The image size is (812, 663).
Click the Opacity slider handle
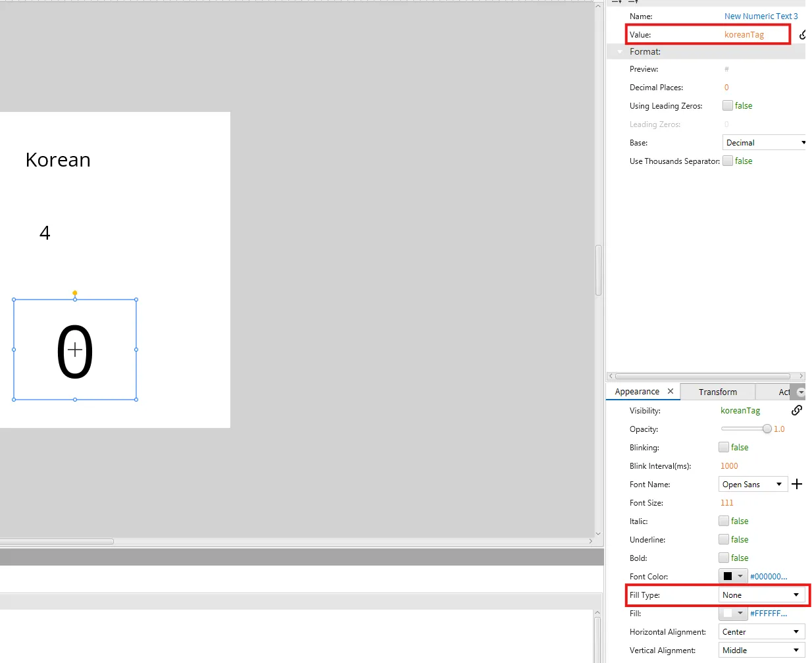click(767, 429)
